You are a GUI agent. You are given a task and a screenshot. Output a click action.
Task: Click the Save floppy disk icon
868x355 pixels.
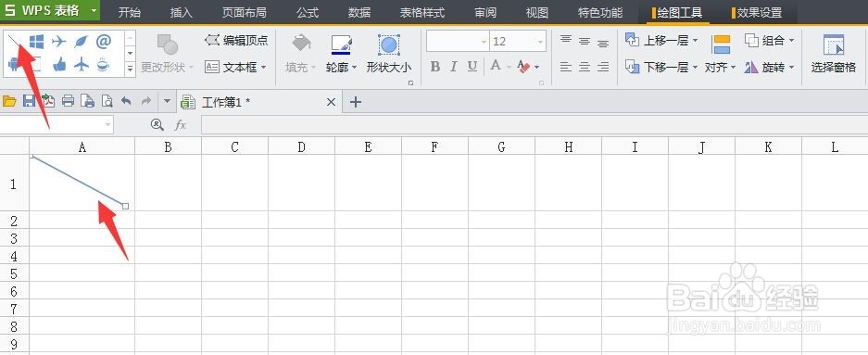29,101
